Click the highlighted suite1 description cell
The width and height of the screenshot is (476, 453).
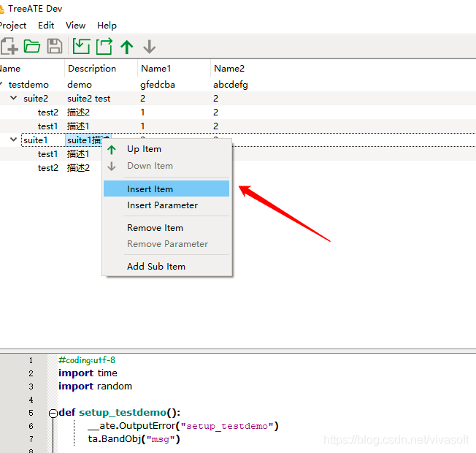pyautogui.click(x=88, y=140)
